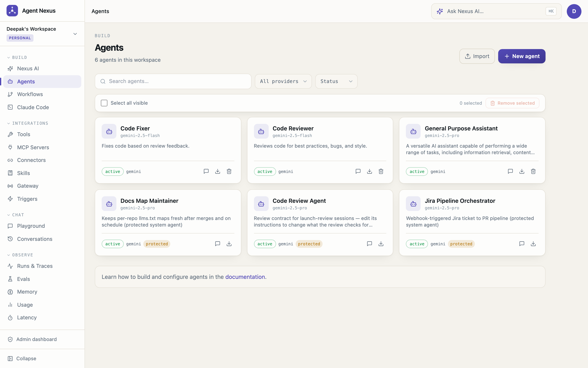
Task: Collapse the BUILD sidebar section
Action: 17,57
